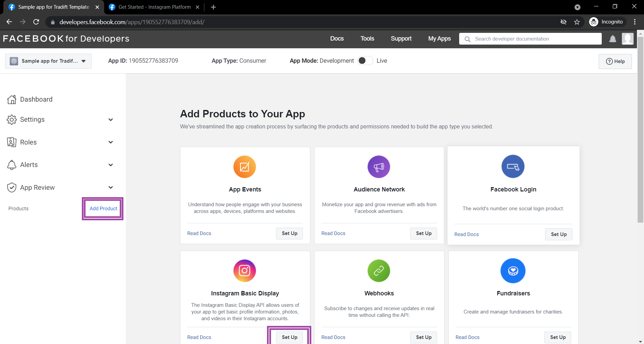Click the scrollbar down arrow
The width and height of the screenshot is (644, 344).
(x=640, y=341)
